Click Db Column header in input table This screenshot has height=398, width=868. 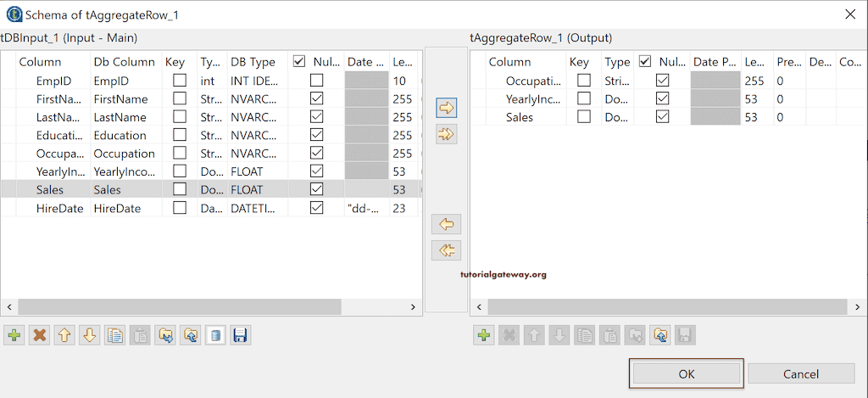(125, 62)
